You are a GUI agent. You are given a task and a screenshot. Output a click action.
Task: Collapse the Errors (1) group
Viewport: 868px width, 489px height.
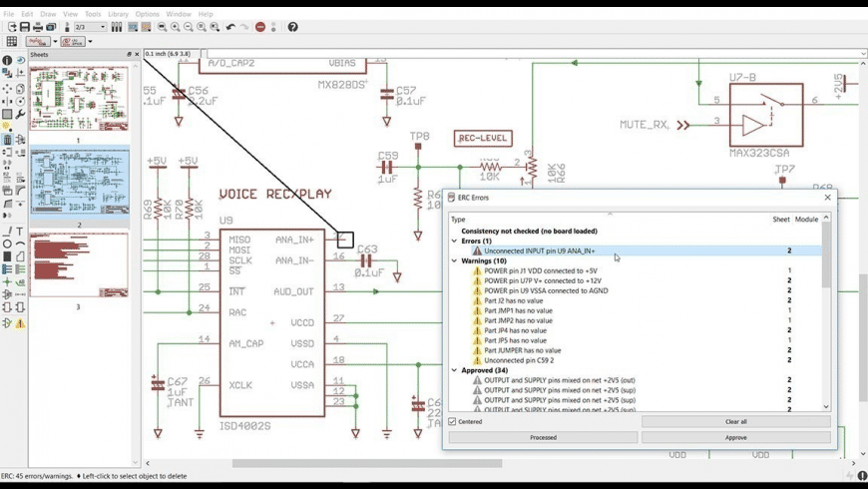coord(455,241)
